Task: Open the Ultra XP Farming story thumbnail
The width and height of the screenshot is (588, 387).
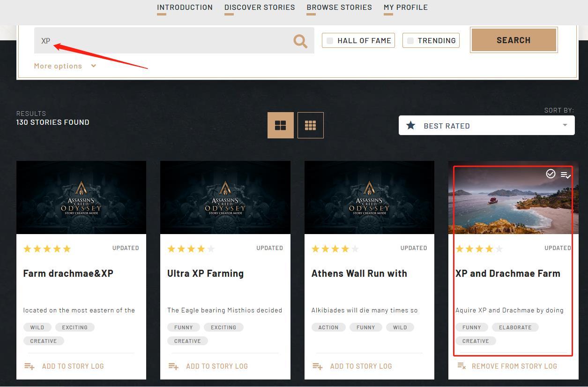Action: (225, 197)
